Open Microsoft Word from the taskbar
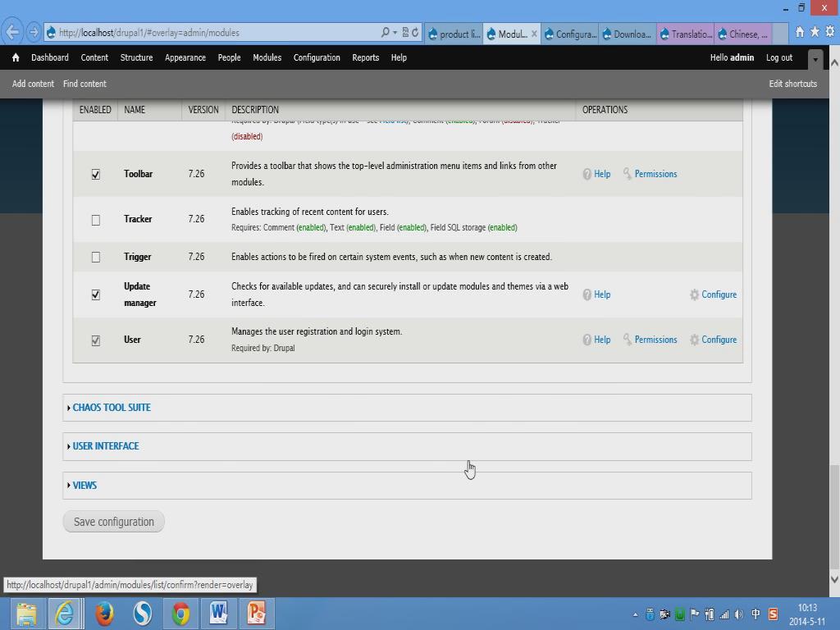The width and height of the screenshot is (840, 630). pyautogui.click(x=218, y=614)
